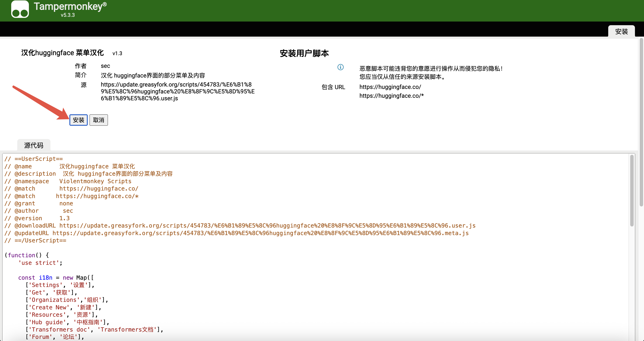The width and height of the screenshot is (644, 341).
Task: Click the script description 汉化 huggingface界面的部分菜单及内容
Action: pos(153,75)
